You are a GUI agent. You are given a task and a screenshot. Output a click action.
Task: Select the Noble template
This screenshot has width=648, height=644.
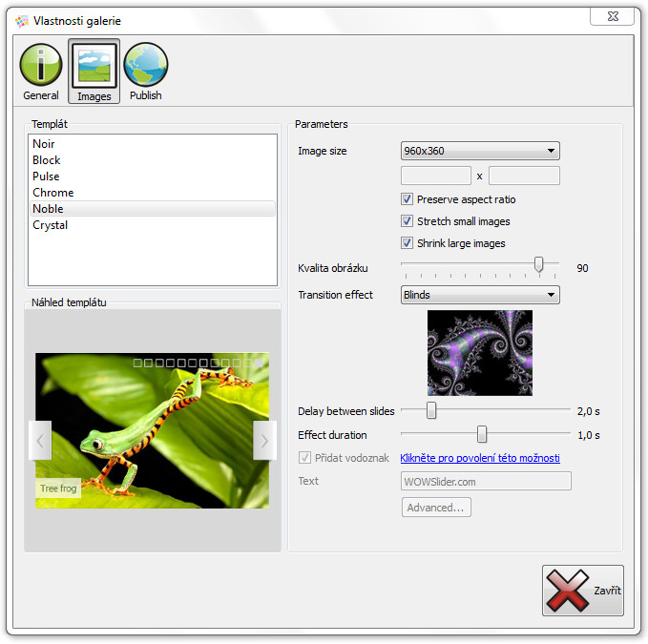click(x=153, y=209)
